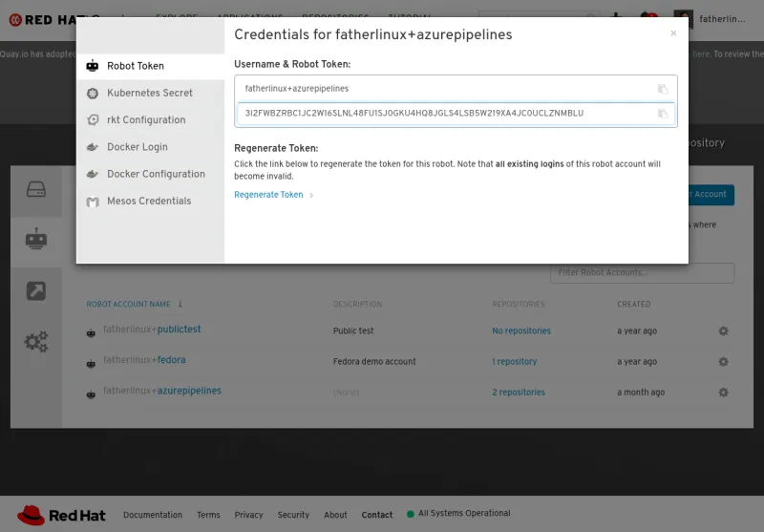The width and height of the screenshot is (764, 532).
Task: Copy the robot token to clipboard
Action: click(663, 114)
